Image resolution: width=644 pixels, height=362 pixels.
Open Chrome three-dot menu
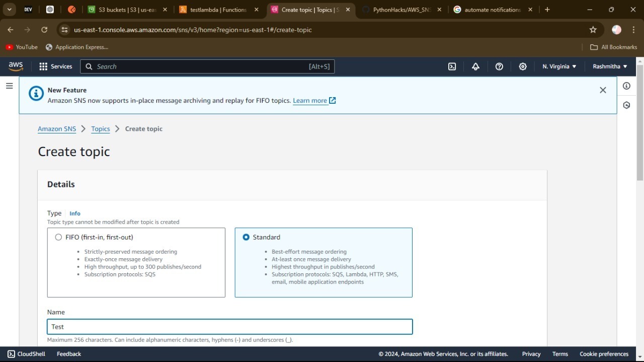[633, 30]
